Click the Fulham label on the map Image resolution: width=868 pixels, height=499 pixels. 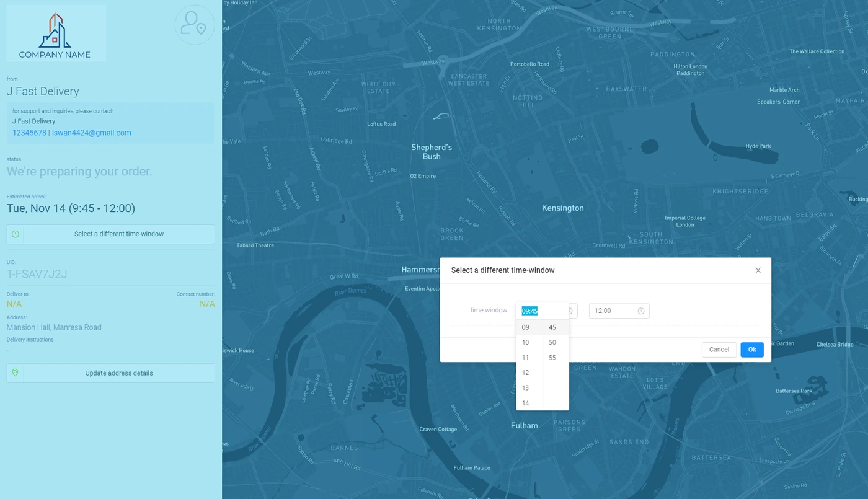525,426
